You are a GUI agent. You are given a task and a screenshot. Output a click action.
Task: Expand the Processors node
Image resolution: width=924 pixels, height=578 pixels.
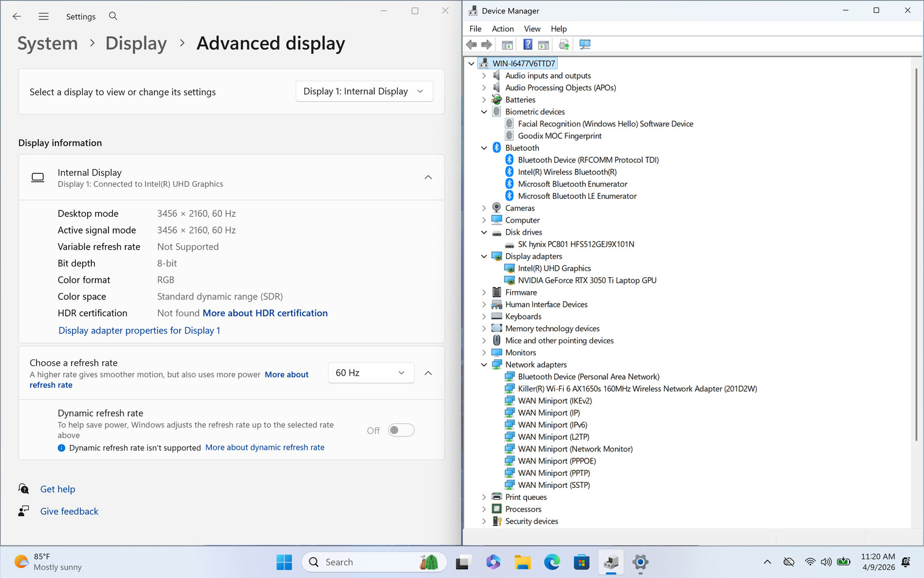(484, 509)
